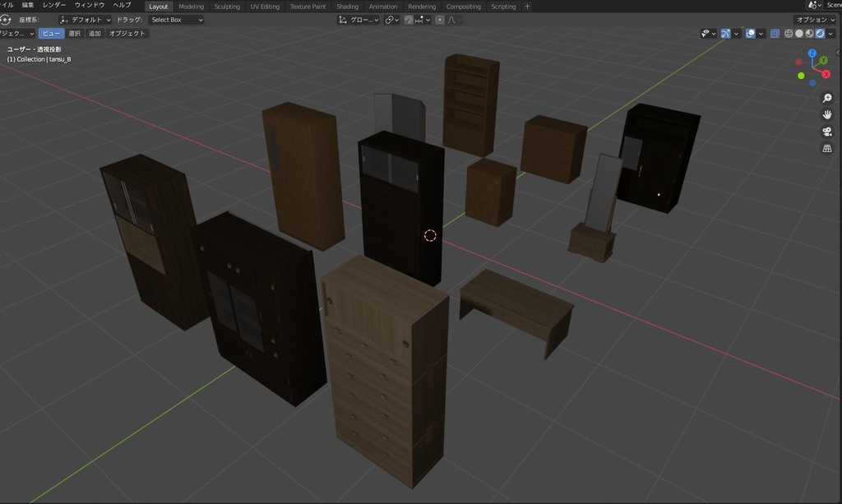Screen dimensions: 842x504
Task: Select rendered viewport shading
Action: click(820, 33)
